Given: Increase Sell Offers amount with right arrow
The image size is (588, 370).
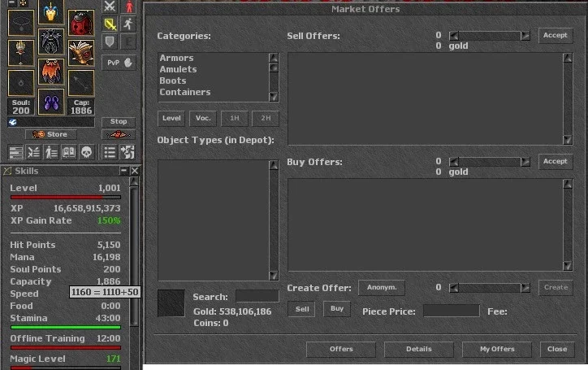Looking at the screenshot, I should [525, 36].
